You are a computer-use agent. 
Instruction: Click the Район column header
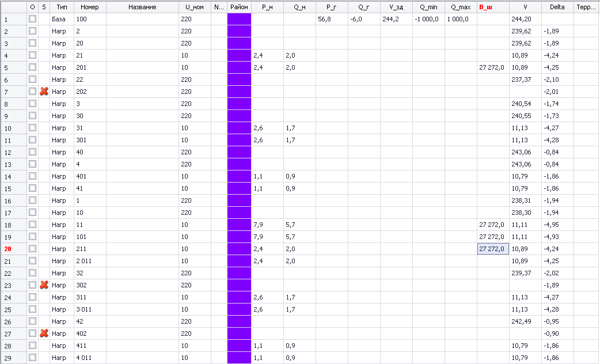(239, 7)
